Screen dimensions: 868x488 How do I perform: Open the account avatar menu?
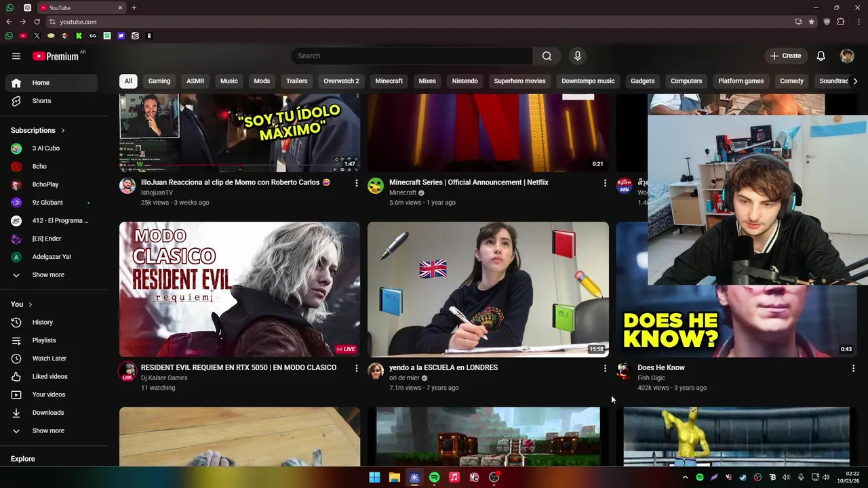(x=847, y=56)
